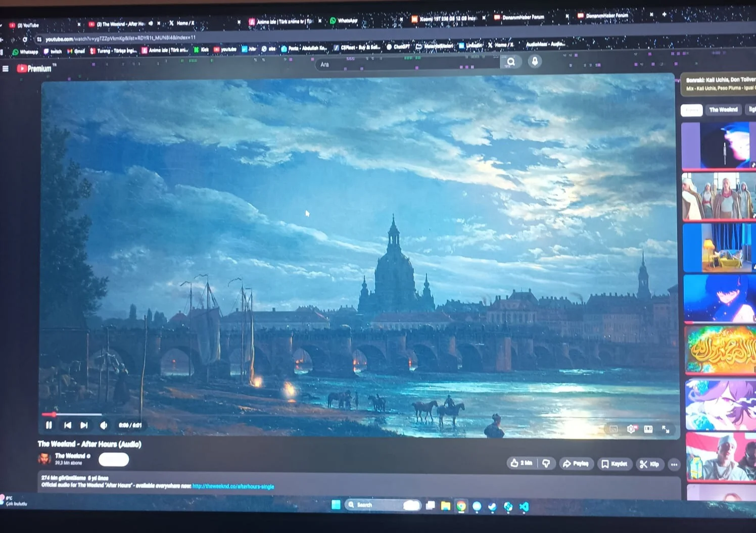Switch to The Weeknd - After Hours tab
The width and height of the screenshot is (756, 533).
click(124, 24)
